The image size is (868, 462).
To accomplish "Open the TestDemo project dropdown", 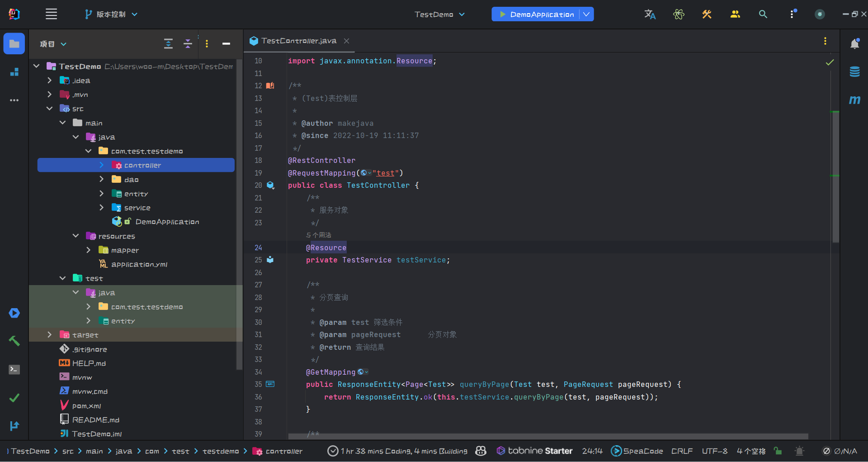I will coord(440,14).
